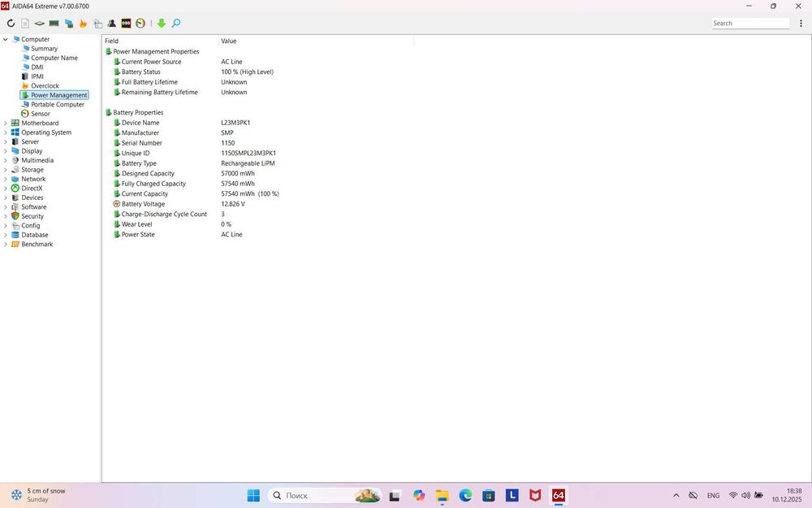
Task: Select Summary in the Computer tree
Action: (44, 49)
